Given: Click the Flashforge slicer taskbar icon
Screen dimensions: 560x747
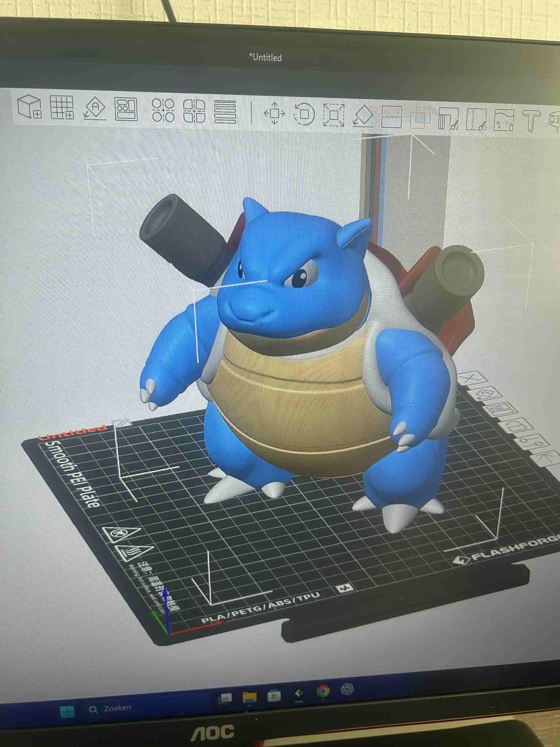Looking at the screenshot, I should [299, 693].
